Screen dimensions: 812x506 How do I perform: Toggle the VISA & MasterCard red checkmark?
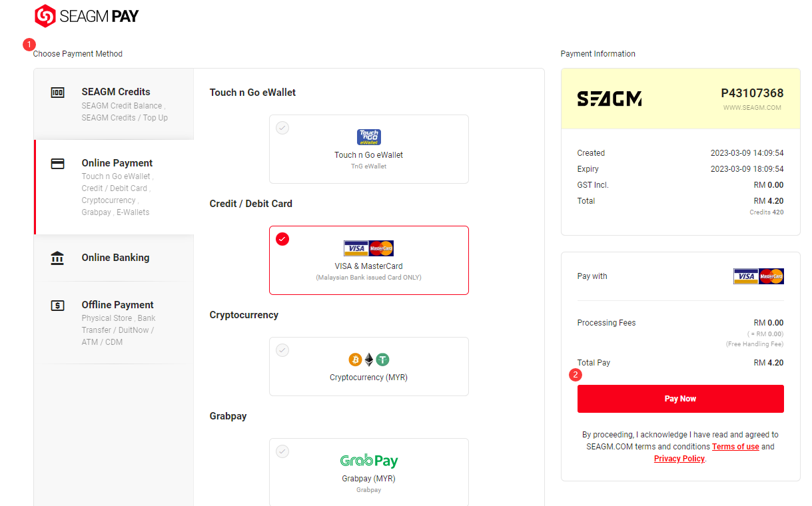[282, 239]
